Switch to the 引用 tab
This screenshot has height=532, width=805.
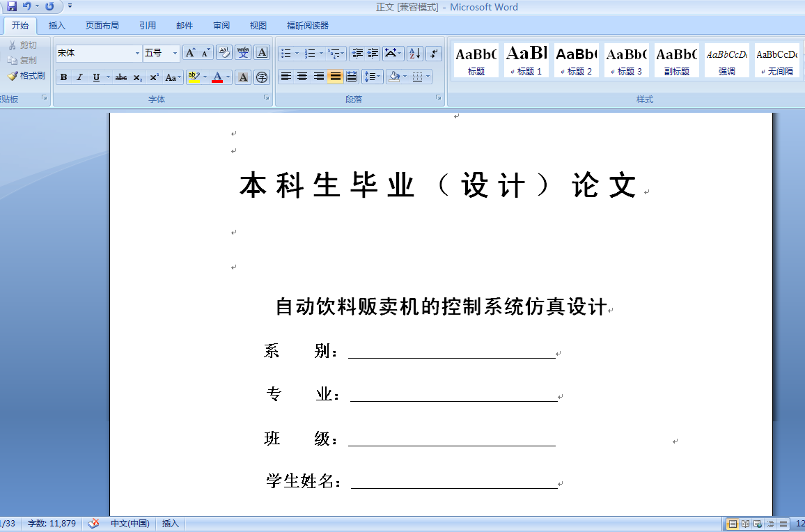tap(148, 25)
